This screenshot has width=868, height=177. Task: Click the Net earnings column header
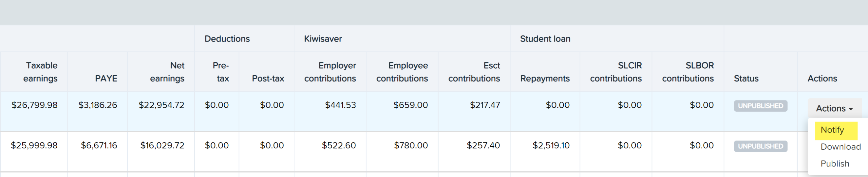pos(167,72)
